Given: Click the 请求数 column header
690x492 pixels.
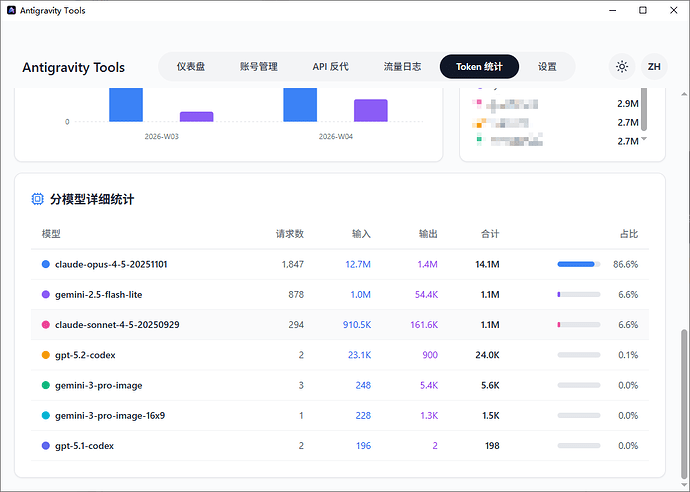Looking at the screenshot, I should coord(290,234).
